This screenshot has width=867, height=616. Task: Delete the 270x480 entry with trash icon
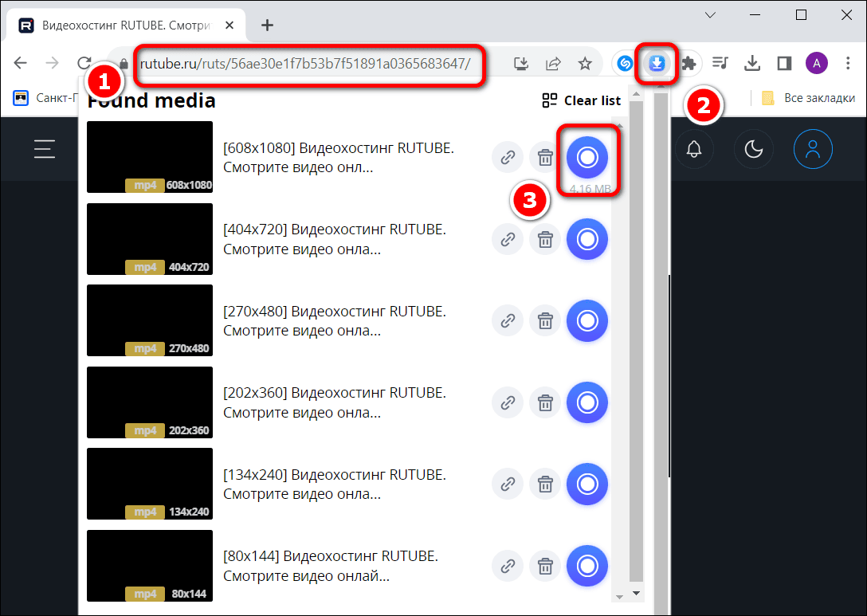click(x=545, y=320)
